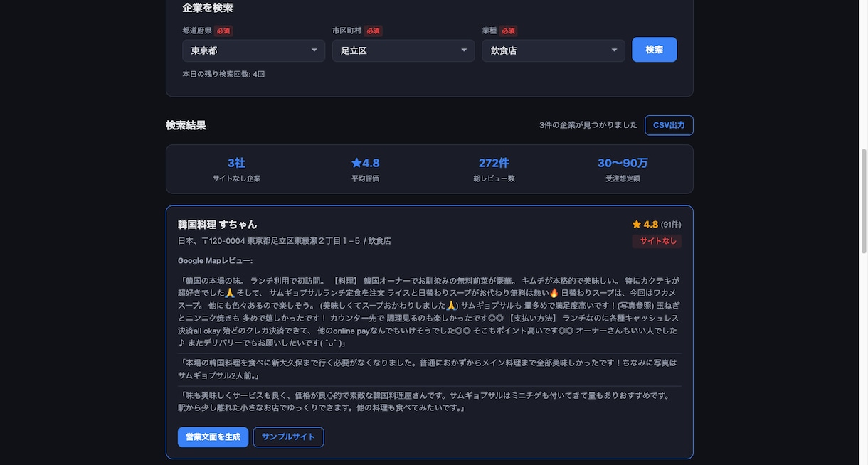Image resolution: width=868 pixels, height=465 pixels.
Task: Click the 3社 サイトなし企業 statistic
Action: (x=236, y=169)
